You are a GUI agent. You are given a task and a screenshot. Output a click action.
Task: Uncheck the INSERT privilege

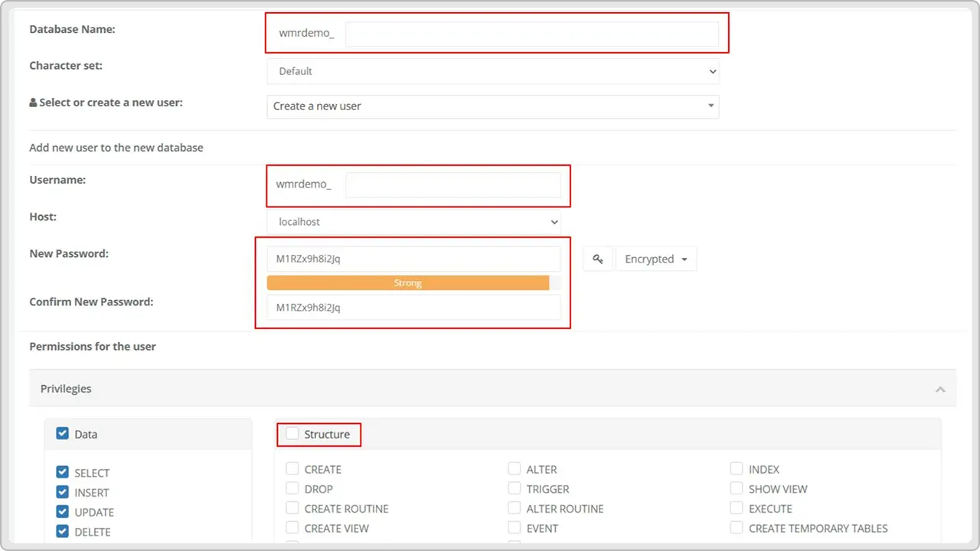[63, 492]
